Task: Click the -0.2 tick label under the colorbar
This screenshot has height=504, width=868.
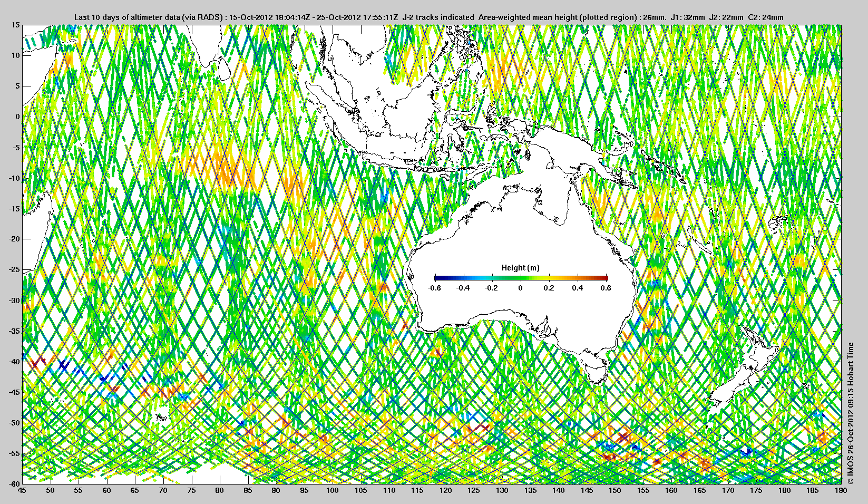Action: 491,288
